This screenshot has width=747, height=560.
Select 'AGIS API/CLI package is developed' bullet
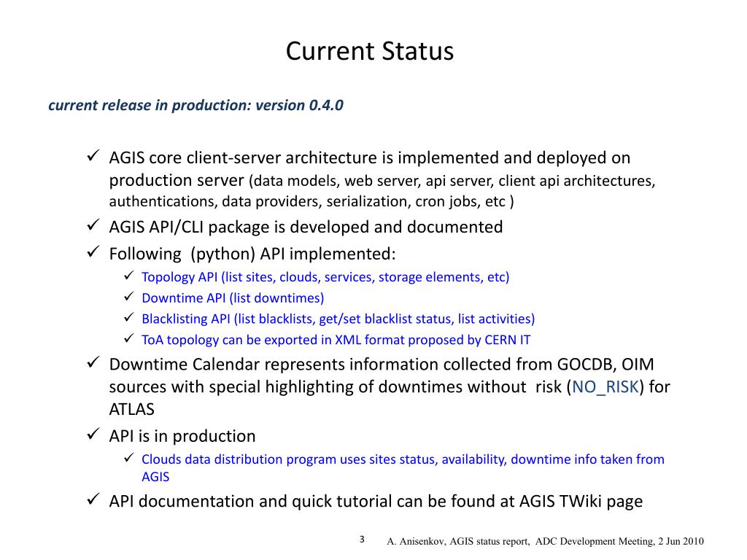pos(306,227)
